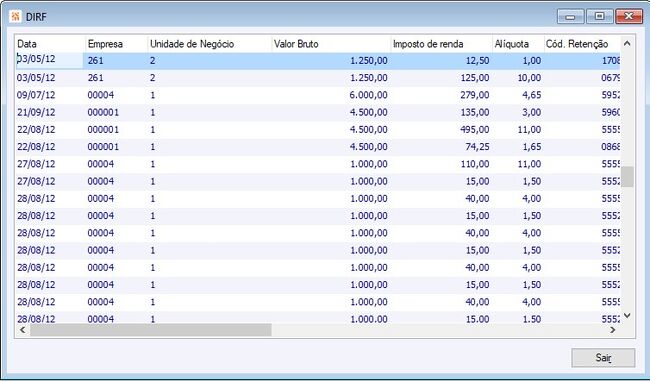Image resolution: width=650 pixels, height=382 pixels.
Task: Click the income tax 279,00 cell
Action: pos(475,95)
